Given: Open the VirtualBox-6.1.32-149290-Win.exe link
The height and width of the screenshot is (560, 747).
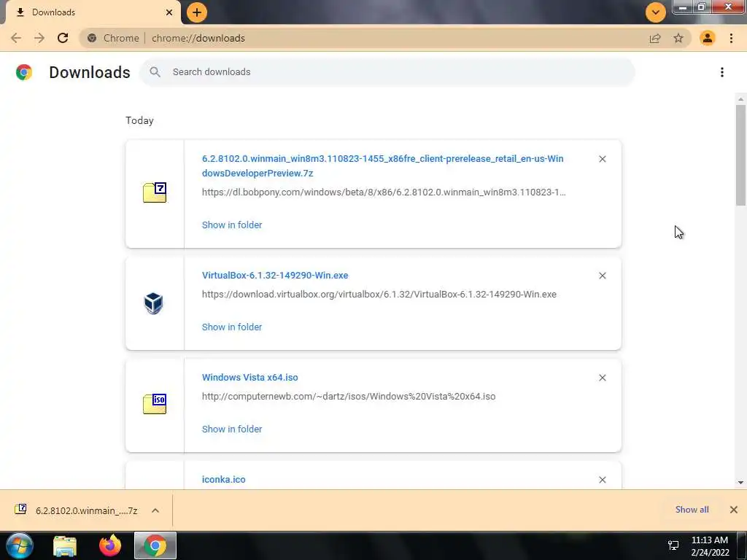Looking at the screenshot, I should [275, 275].
